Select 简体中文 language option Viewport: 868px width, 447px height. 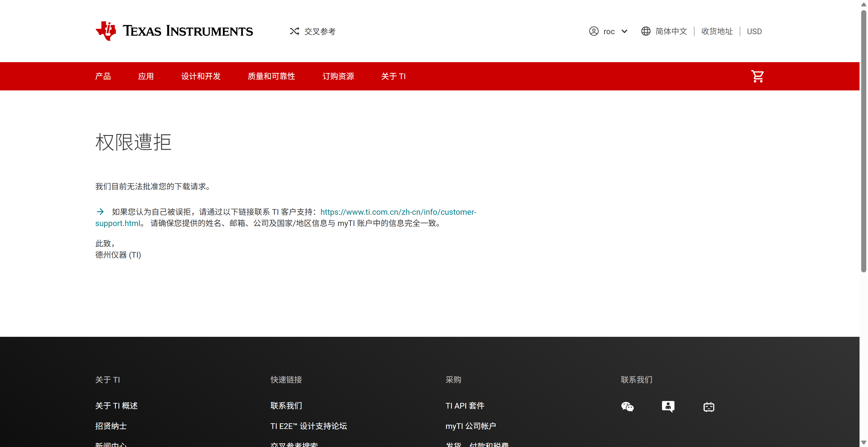671,31
